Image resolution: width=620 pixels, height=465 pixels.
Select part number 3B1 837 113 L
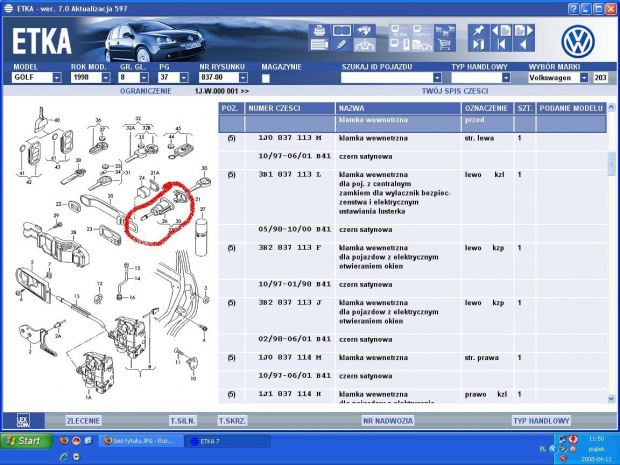click(x=290, y=174)
